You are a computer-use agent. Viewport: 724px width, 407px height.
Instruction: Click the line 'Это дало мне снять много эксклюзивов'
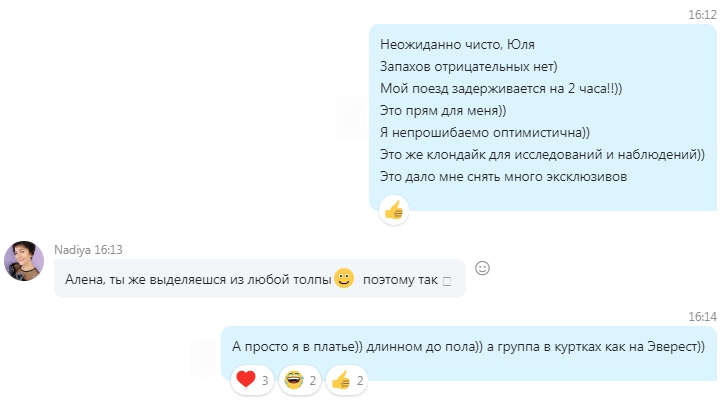pos(503,176)
